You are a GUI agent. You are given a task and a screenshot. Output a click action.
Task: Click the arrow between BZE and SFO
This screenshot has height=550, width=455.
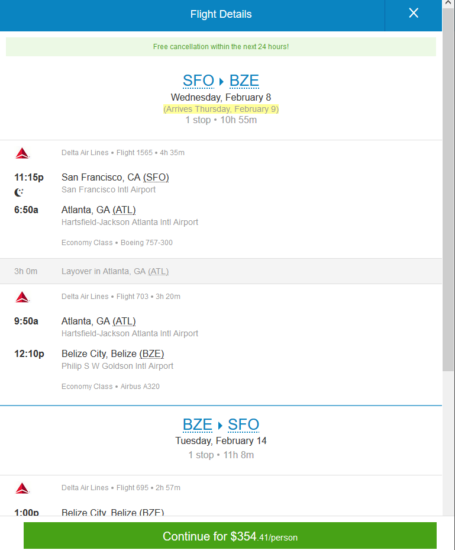(x=220, y=425)
